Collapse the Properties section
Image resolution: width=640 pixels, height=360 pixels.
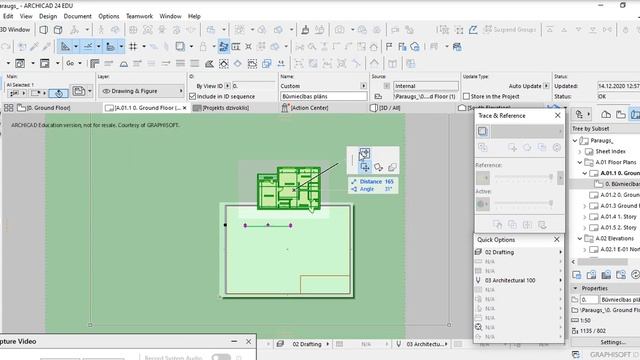[x=576, y=288]
